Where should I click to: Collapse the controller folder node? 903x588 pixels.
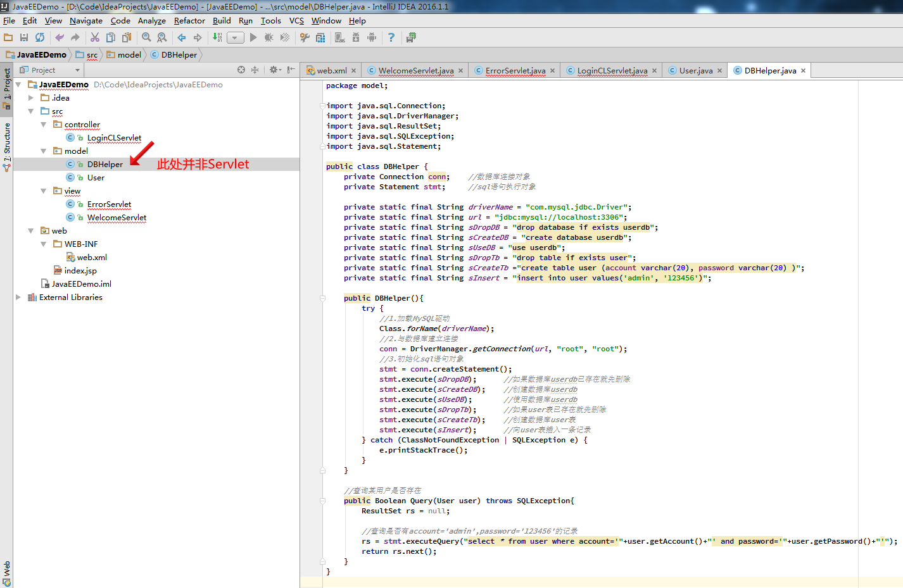pyautogui.click(x=44, y=125)
